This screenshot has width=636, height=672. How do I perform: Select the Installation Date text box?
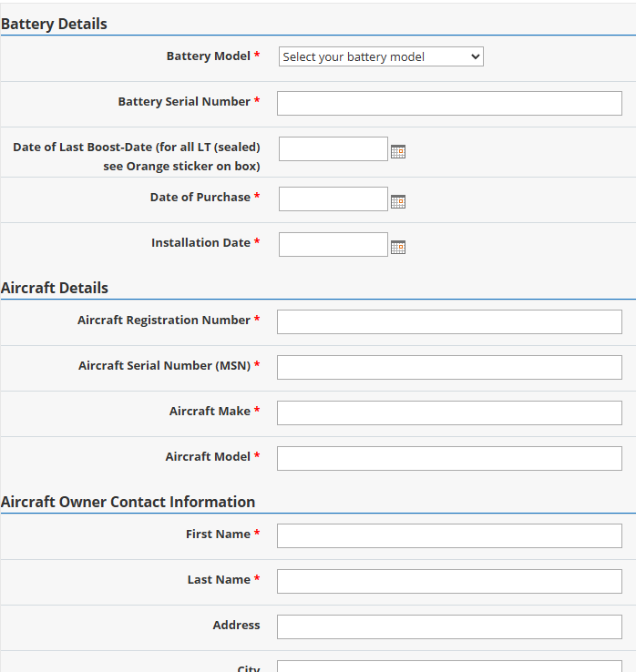[333, 244]
